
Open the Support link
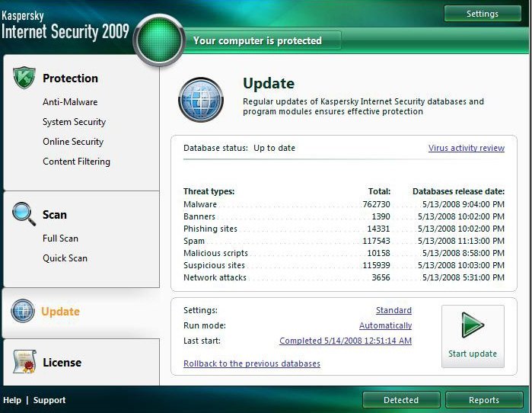coord(49,400)
